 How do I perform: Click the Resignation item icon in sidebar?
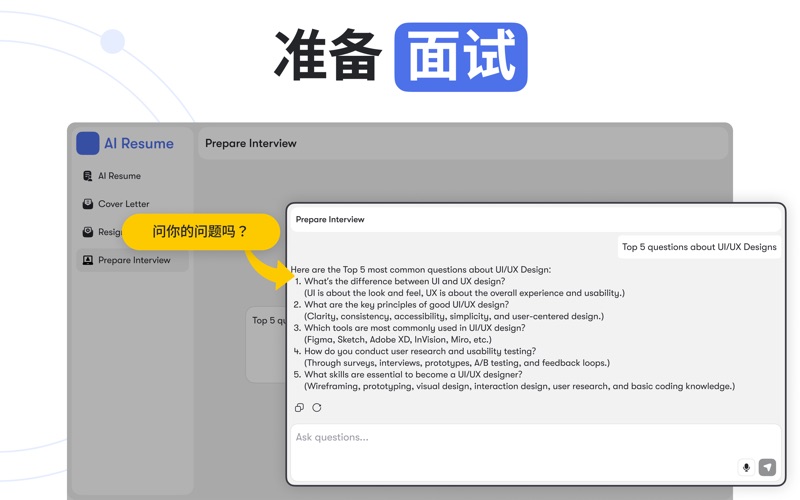(88, 232)
